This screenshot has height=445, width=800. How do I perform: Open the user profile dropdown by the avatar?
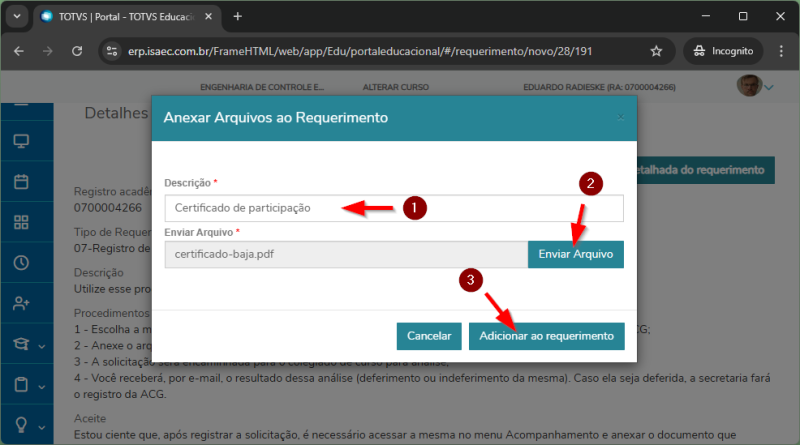tap(756, 87)
